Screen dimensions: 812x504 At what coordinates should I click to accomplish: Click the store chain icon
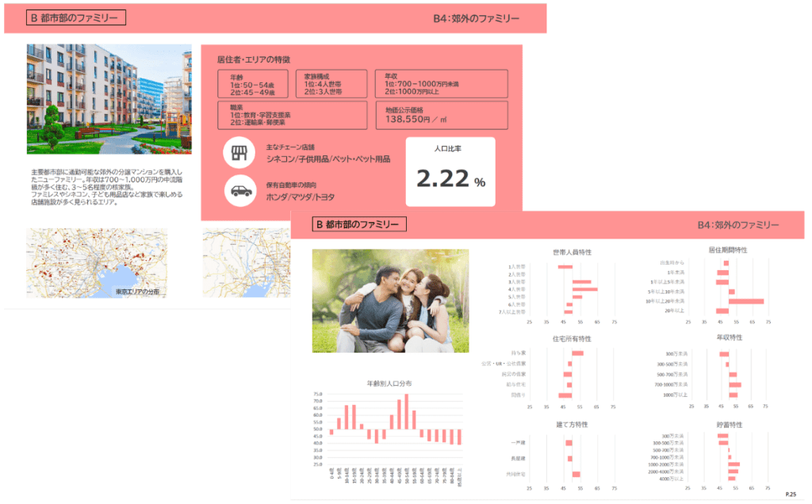239,153
